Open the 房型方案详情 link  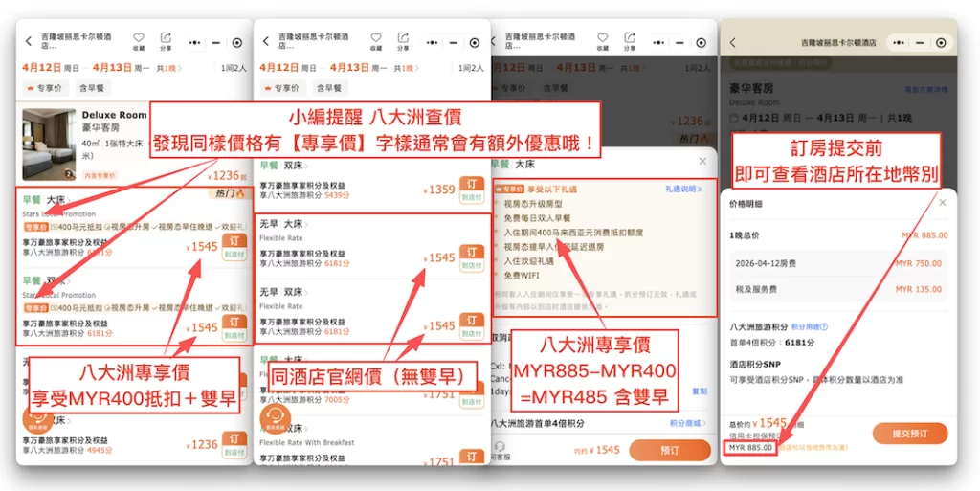click(x=925, y=89)
